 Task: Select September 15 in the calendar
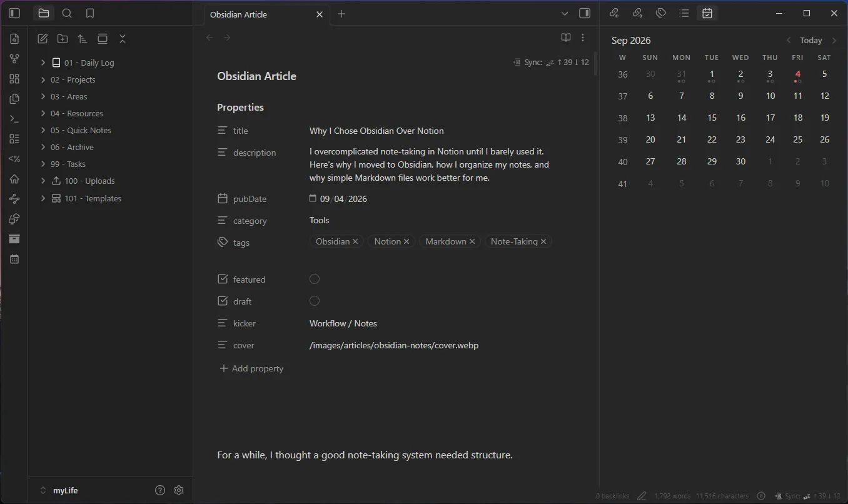click(x=712, y=118)
